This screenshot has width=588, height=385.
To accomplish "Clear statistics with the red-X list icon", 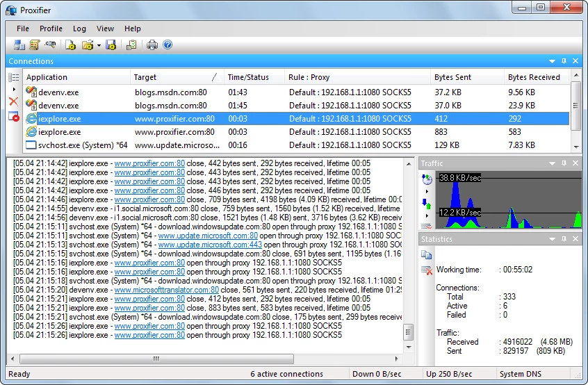I will tap(427, 270).
